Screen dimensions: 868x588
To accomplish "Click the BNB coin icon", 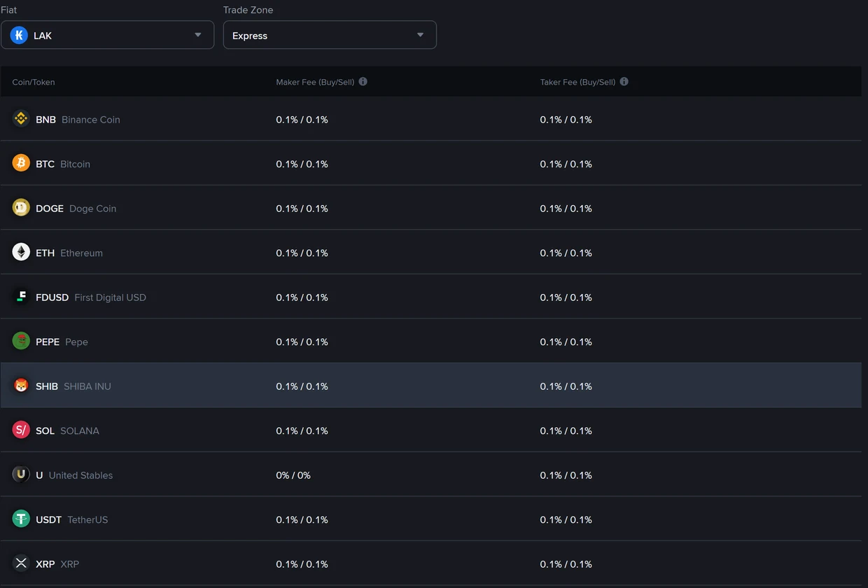I will click(x=21, y=119).
